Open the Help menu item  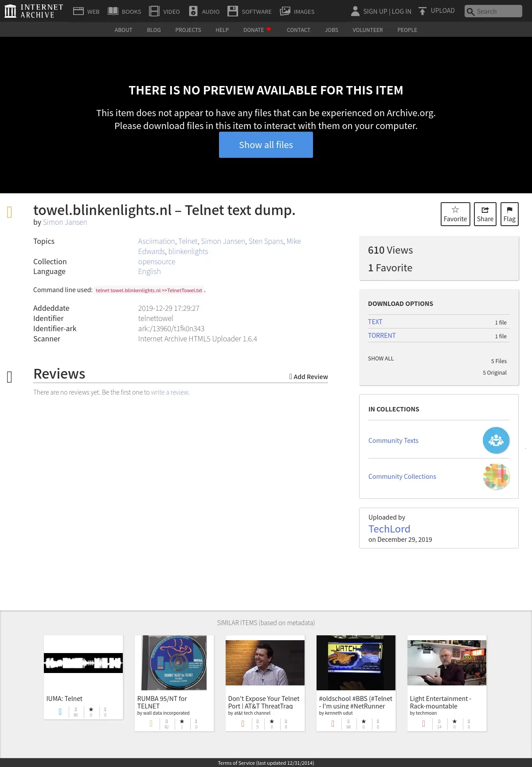[222, 30]
